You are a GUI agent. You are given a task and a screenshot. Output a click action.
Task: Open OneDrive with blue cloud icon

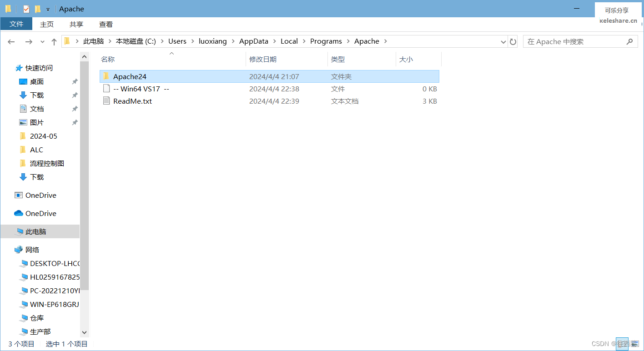41,213
